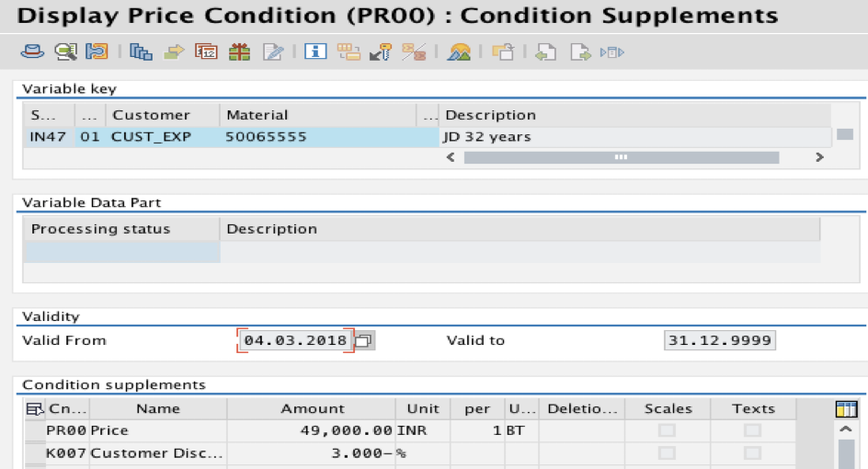The height and width of the screenshot is (469, 868).
Task: Open the Valid From search help button
Action: coord(364,340)
